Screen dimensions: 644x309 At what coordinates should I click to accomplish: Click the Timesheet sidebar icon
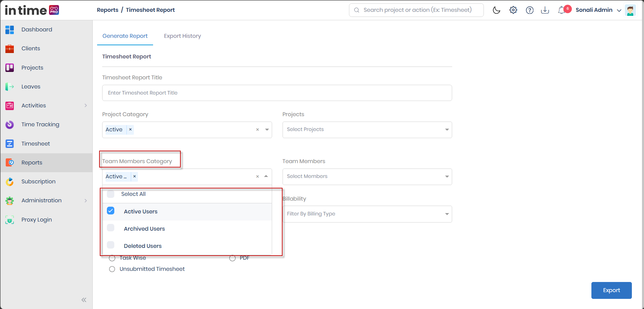point(10,144)
